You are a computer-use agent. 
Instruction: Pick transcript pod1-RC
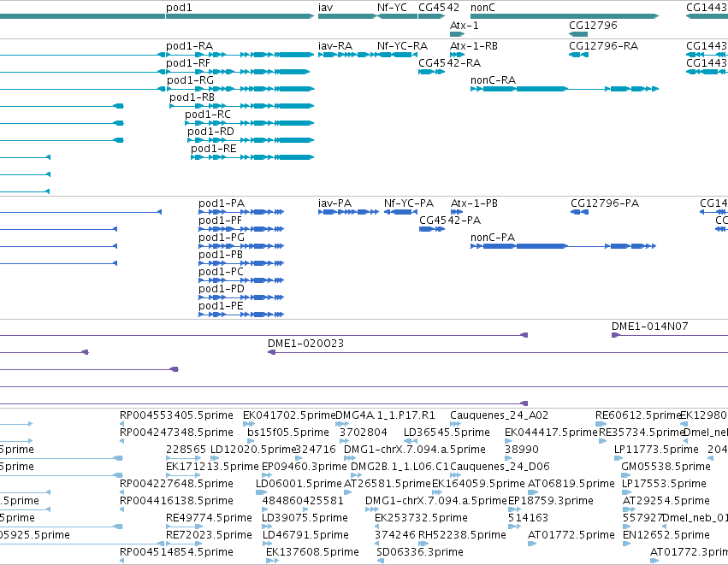[208, 115]
